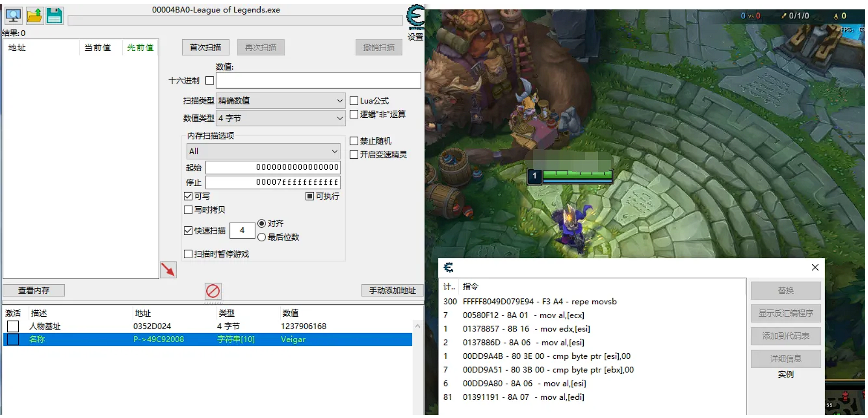Click the value column header in address table
868x418 pixels.
pos(346,313)
